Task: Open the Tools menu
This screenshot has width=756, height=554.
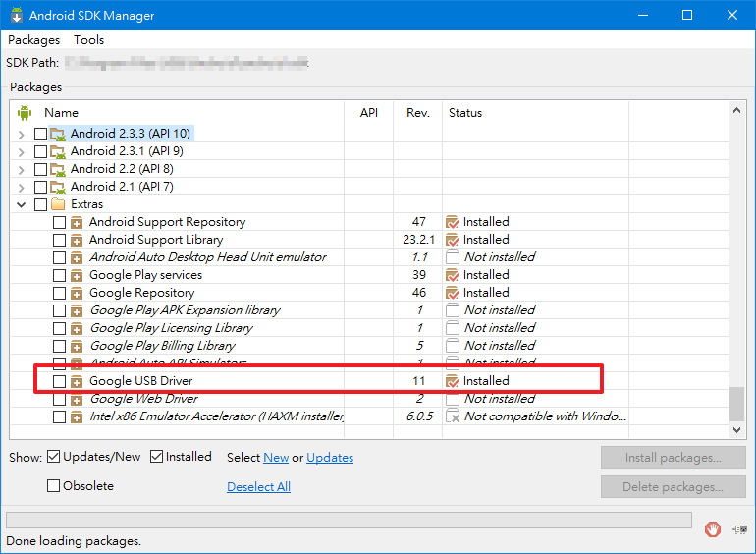Action: coord(88,40)
